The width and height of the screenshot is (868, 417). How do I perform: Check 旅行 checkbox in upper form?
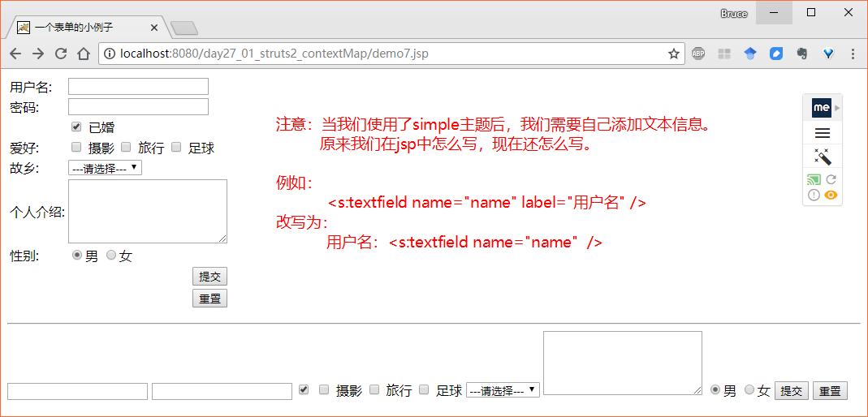(126, 147)
